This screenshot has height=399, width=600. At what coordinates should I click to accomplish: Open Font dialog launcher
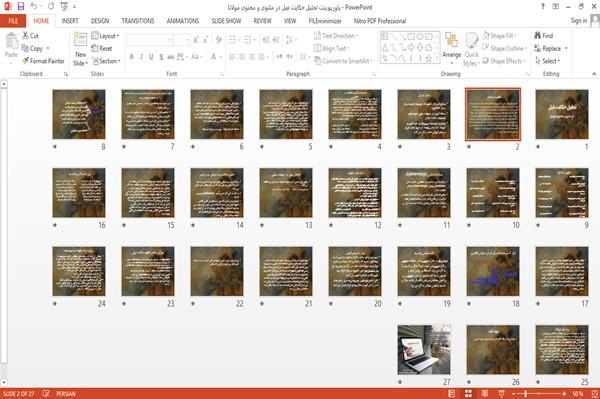click(222, 74)
